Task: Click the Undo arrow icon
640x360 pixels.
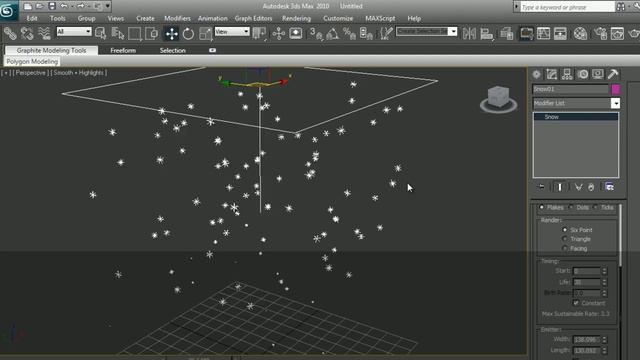Action: (x=64, y=6)
